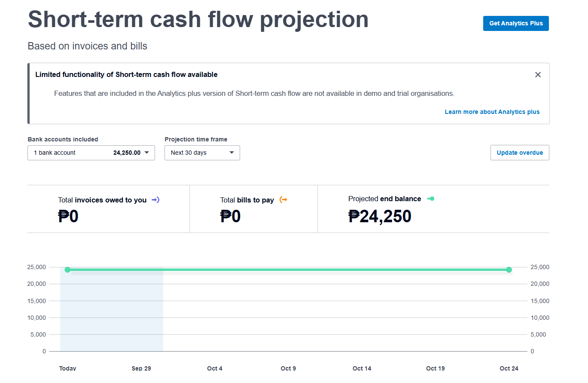Click the shaded region of the chart

coord(112,314)
